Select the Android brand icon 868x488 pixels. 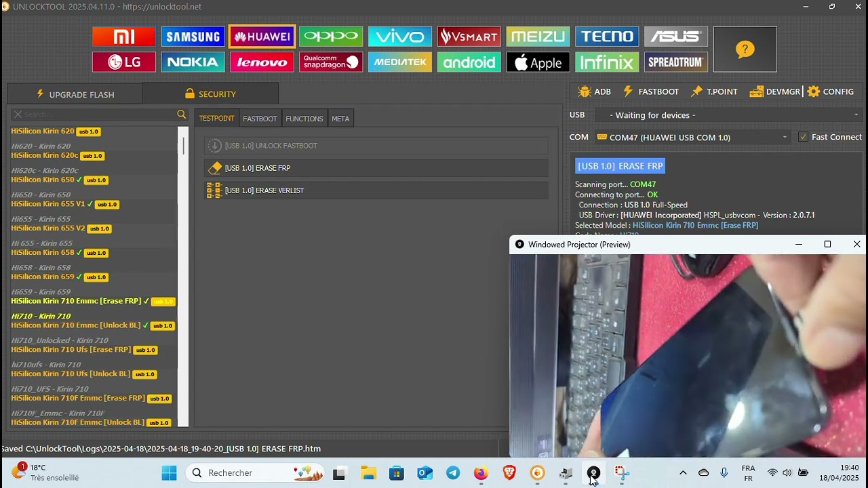tap(469, 62)
